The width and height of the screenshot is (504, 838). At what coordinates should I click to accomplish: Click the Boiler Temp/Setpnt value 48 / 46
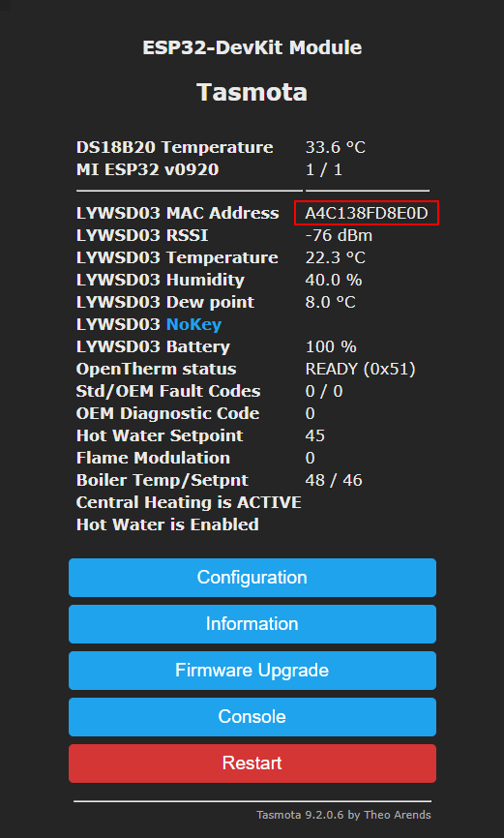click(334, 480)
